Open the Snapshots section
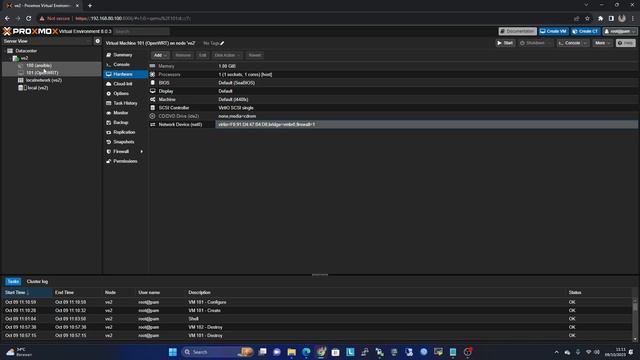Image resolution: width=640 pixels, height=360 pixels. pos(124,142)
